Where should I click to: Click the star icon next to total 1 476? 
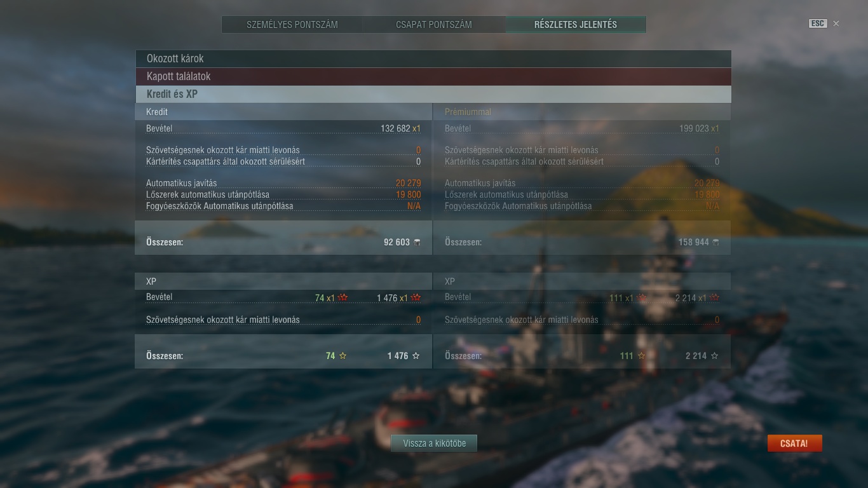pos(416,356)
